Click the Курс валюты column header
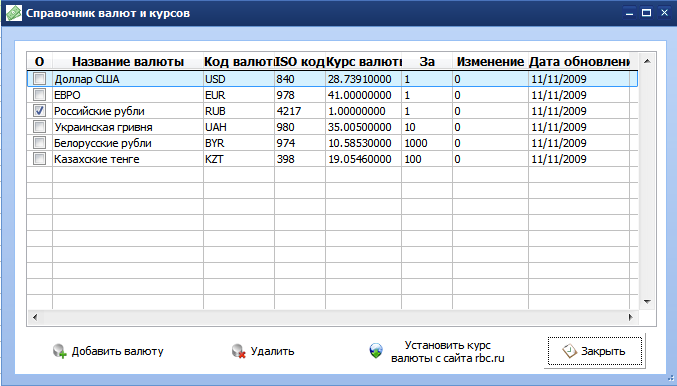677x386 pixels. point(363,62)
